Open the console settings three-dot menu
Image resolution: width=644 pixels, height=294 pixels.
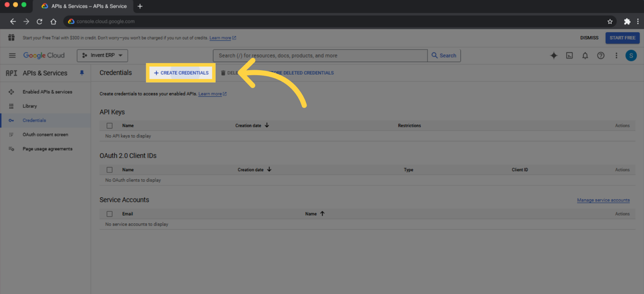coord(616,56)
